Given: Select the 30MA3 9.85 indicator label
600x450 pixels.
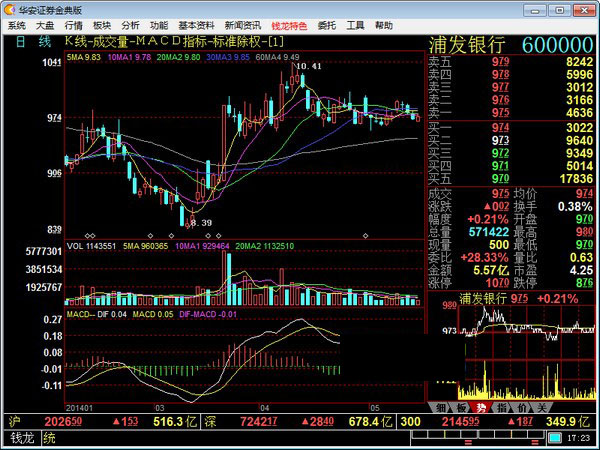Looking at the screenshot, I should coord(228,57).
